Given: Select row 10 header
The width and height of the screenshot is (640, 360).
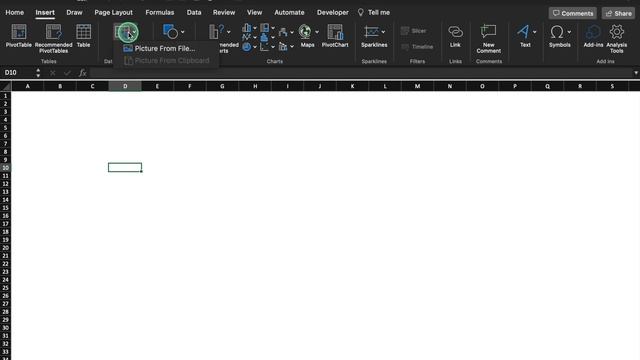Looking at the screenshot, I should coord(5,168).
